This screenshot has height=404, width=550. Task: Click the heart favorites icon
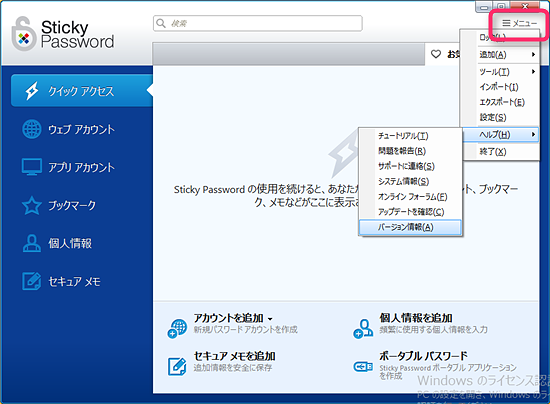point(436,54)
